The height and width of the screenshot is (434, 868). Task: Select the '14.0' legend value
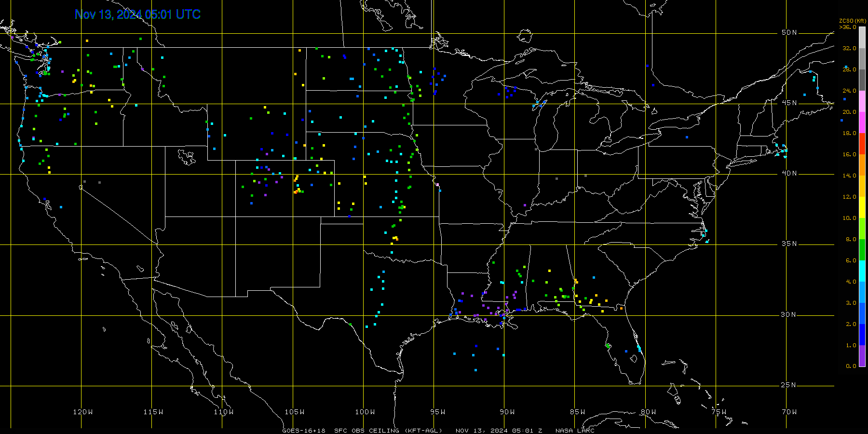pyautogui.click(x=849, y=176)
